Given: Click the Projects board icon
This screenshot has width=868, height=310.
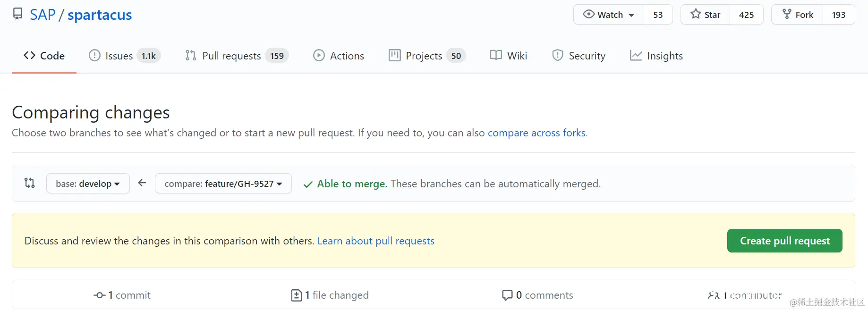Looking at the screenshot, I should click(394, 56).
